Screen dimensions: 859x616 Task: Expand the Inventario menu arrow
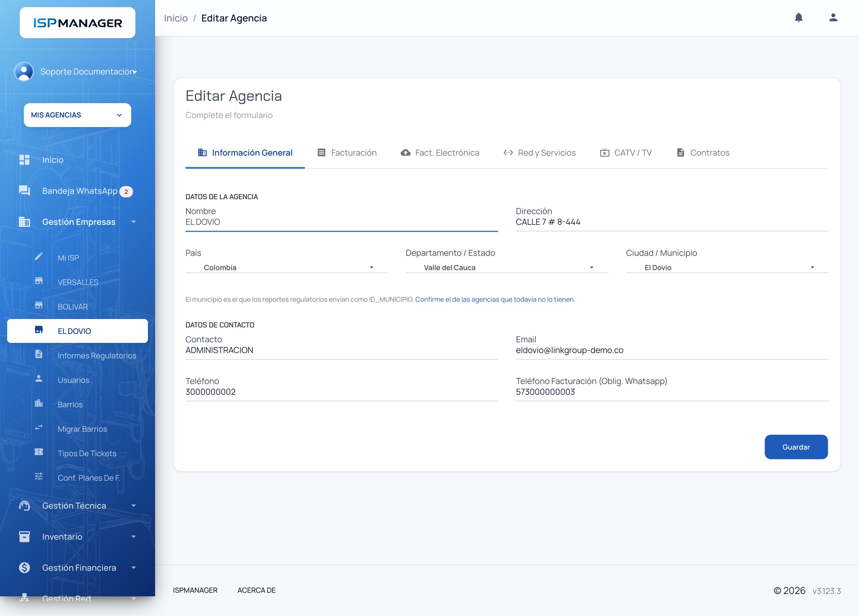(133, 537)
